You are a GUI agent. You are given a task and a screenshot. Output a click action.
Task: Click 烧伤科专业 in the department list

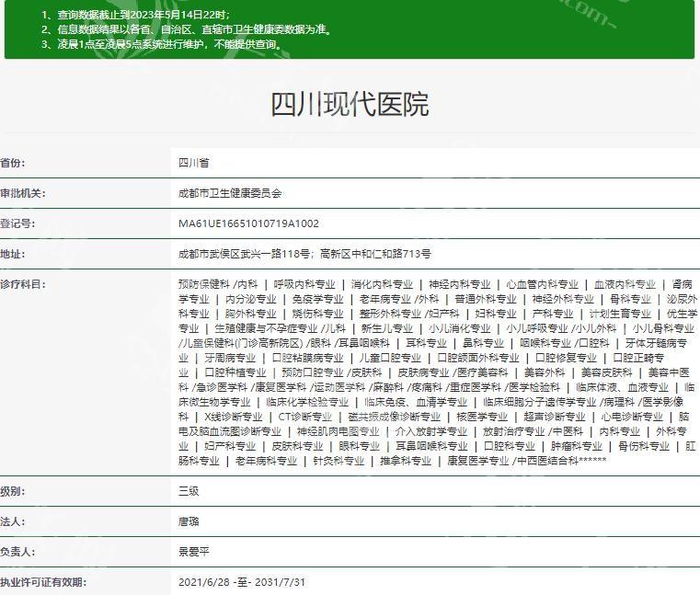pyautogui.click(x=318, y=314)
